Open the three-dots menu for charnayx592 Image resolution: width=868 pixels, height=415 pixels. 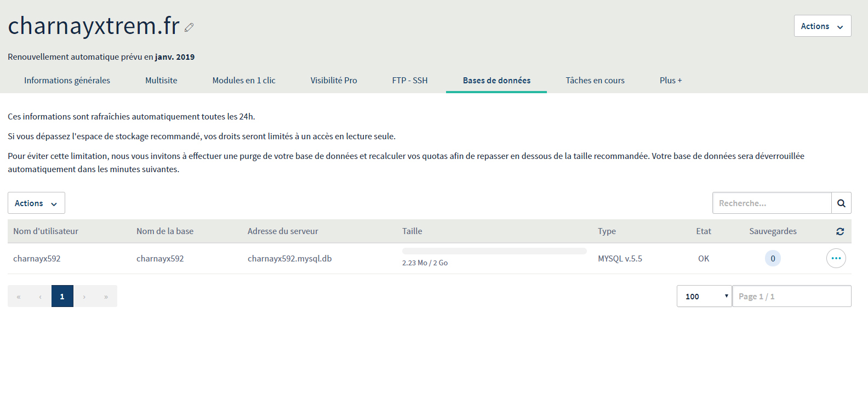click(x=836, y=258)
